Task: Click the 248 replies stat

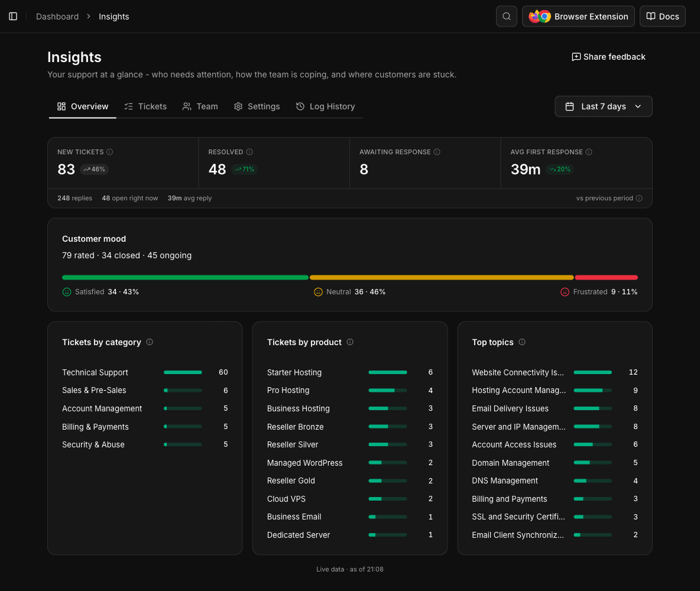Action: coord(74,198)
